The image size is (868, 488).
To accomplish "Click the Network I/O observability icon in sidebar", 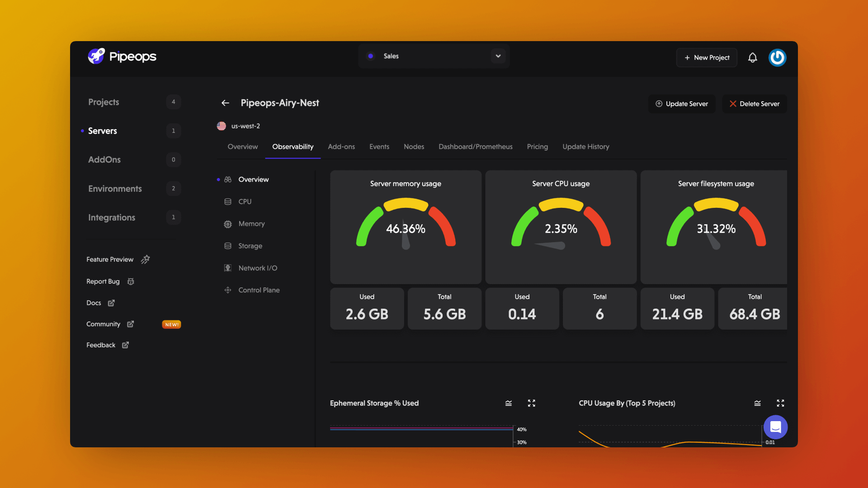I will pos(228,267).
